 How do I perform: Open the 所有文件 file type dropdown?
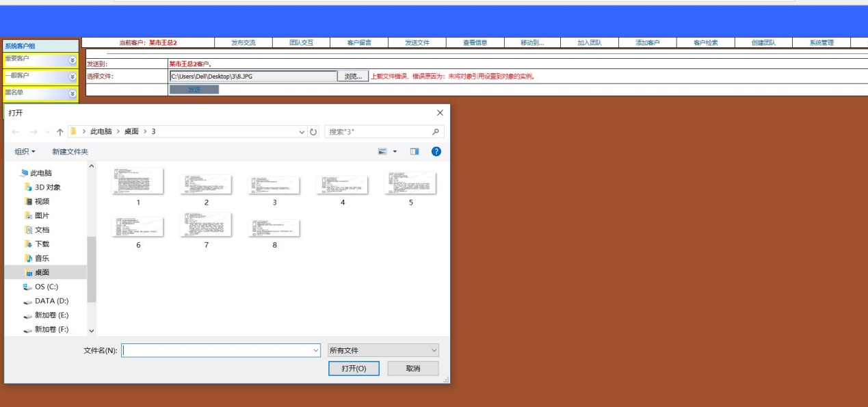click(x=383, y=350)
